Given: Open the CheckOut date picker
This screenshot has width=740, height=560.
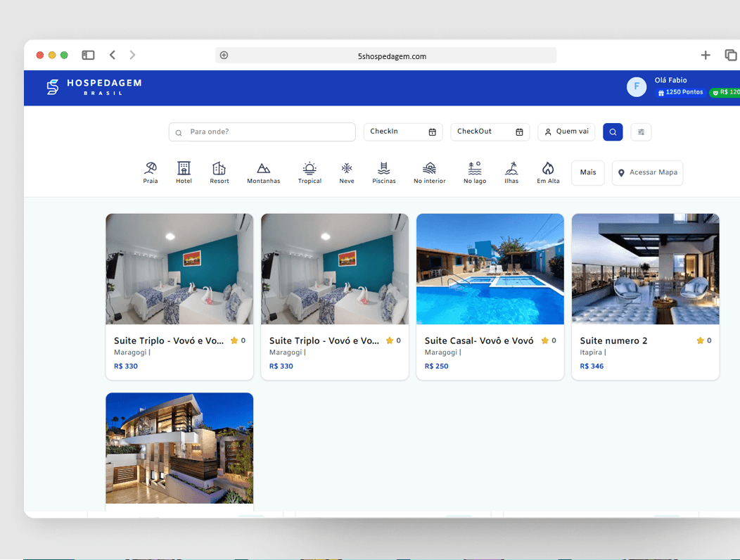Looking at the screenshot, I should (490, 132).
